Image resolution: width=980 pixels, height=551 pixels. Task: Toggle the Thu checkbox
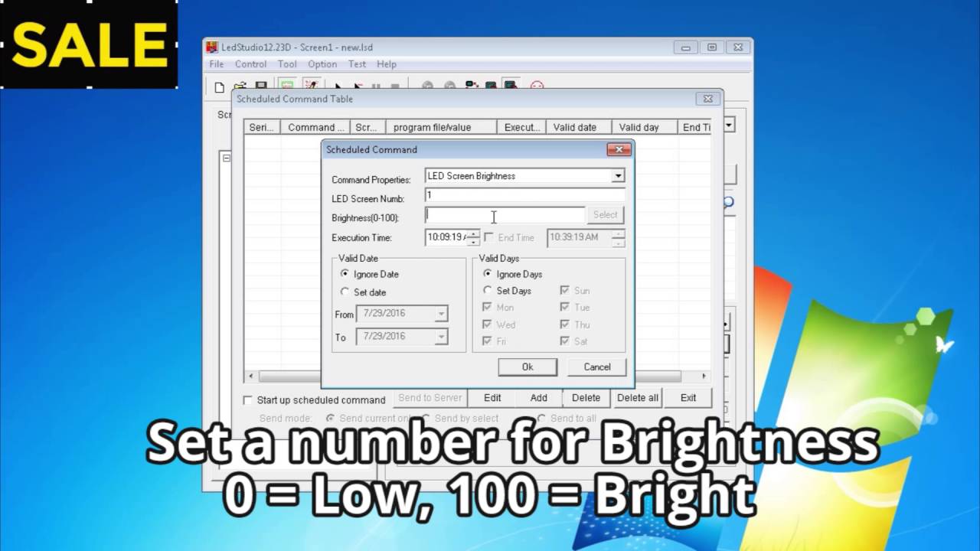pyautogui.click(x=564, y=324)
